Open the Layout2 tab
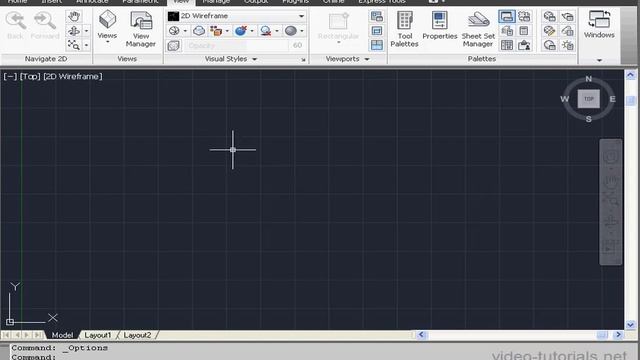640x360 pixels. click(137, 335)
